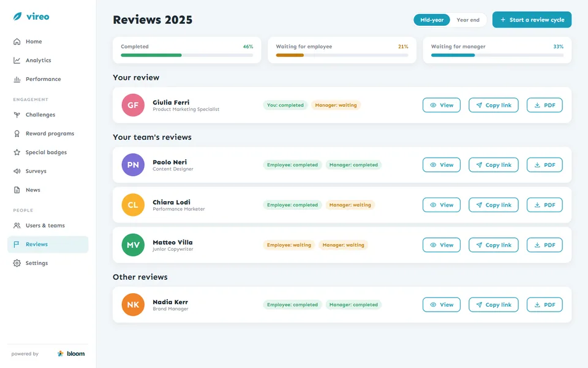The height and width of the screenshot is (368, 588).
Task: Click the 'You: completed' status badge
Action: tap(285, 105)
